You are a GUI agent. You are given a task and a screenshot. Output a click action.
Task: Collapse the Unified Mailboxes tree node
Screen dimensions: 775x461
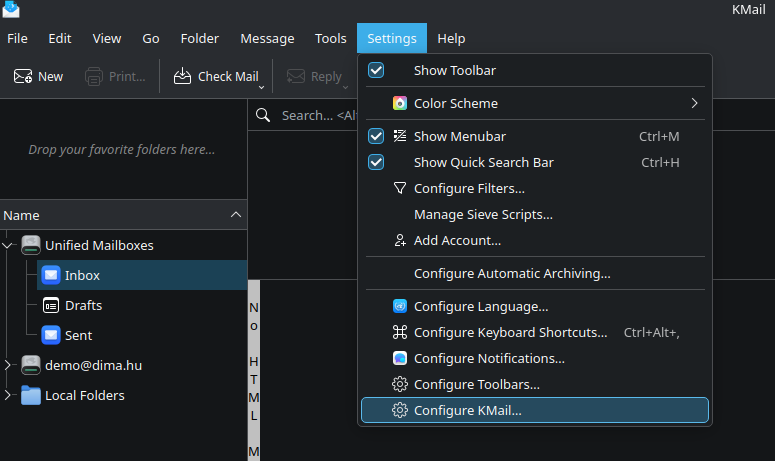coord(7,245)
